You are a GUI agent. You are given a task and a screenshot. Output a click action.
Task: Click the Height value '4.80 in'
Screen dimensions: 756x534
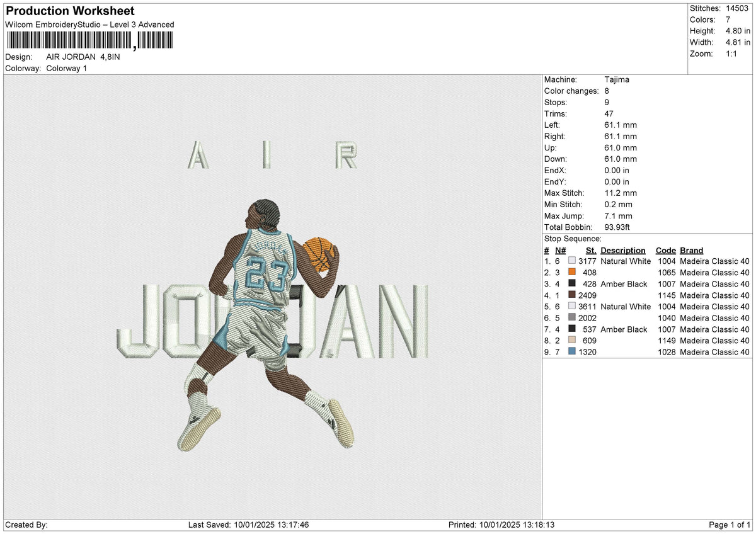click(x=738, y=31)
